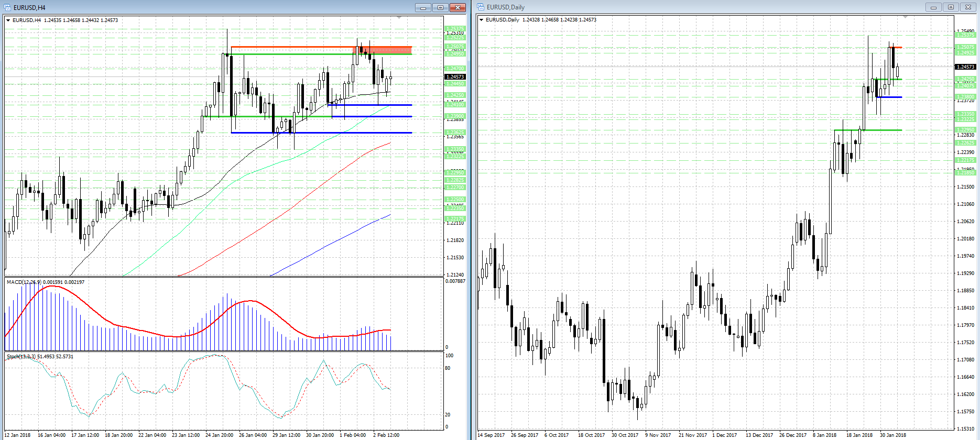The height and width of the screenshot is (440, 980).
Task: Click the Stochastic 20 level label
Action: [x=448, y=415]
